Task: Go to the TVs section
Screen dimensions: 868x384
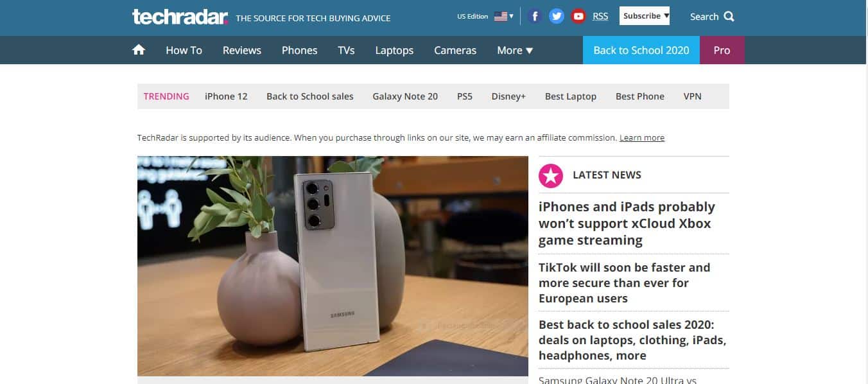Action: pyautogui.click(x=347, y=50)
